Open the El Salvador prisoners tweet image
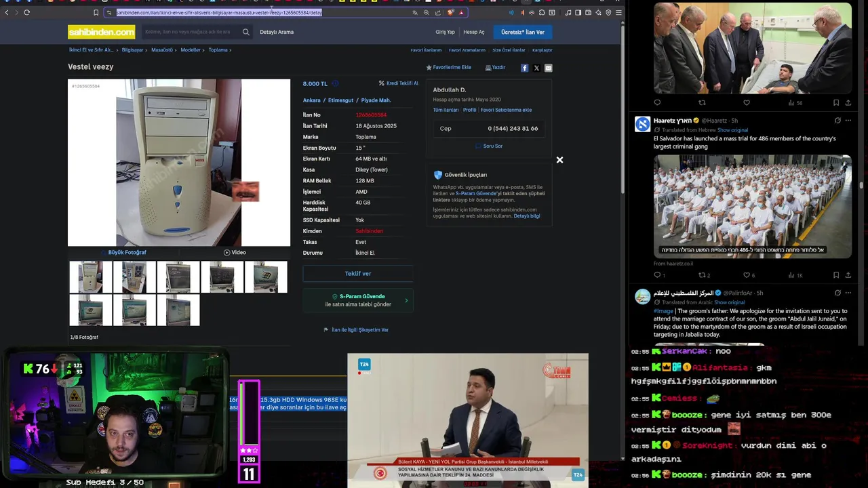 752,207
